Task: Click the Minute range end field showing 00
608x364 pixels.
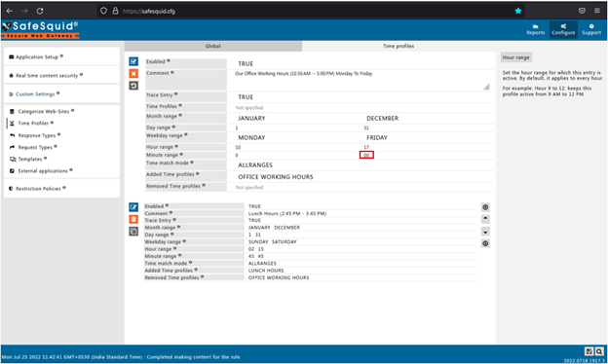Action: (366, 156)
